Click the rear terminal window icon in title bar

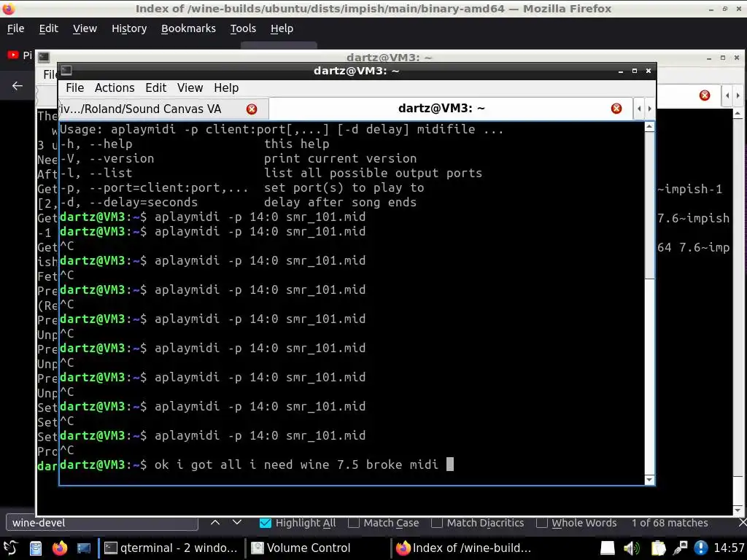pos(44,57)
